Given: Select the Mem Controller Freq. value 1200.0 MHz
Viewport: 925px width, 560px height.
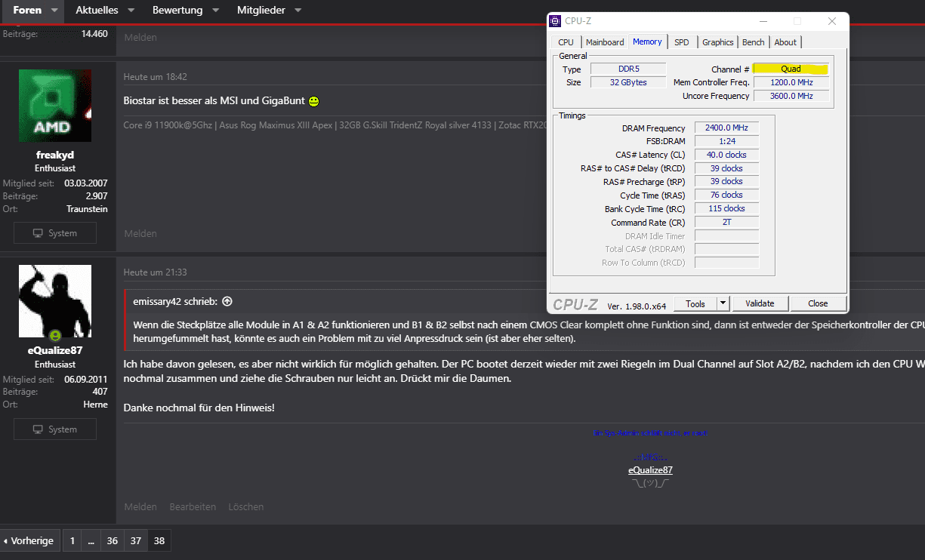Looking at the screenshot, I should 791,82.
